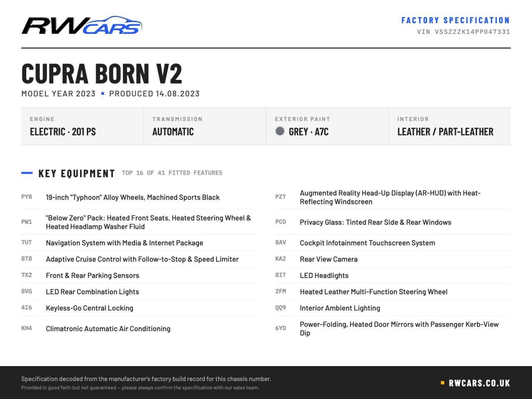Click the Rear View Camera row
532x399 pixels.
pyautogui.click(x=393, y=259)
